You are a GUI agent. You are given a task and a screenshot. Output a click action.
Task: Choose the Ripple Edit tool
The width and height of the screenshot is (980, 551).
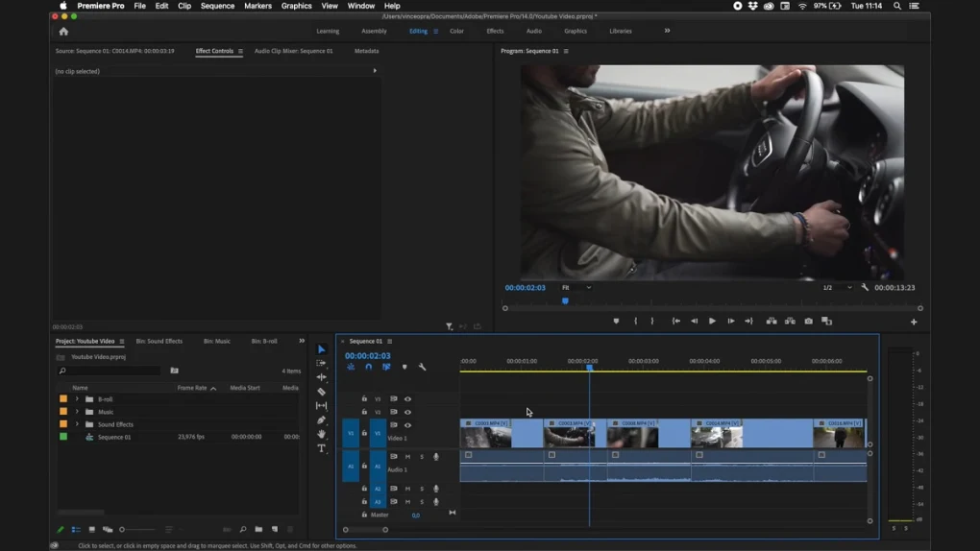tap(321, 377)
